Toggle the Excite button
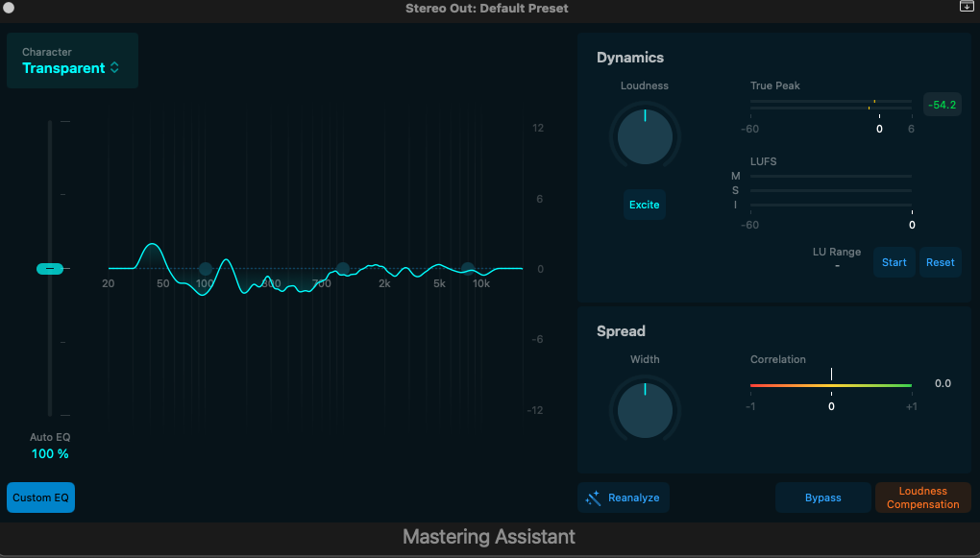The width and height of the screenshot is (980, 558). [645, 205]
